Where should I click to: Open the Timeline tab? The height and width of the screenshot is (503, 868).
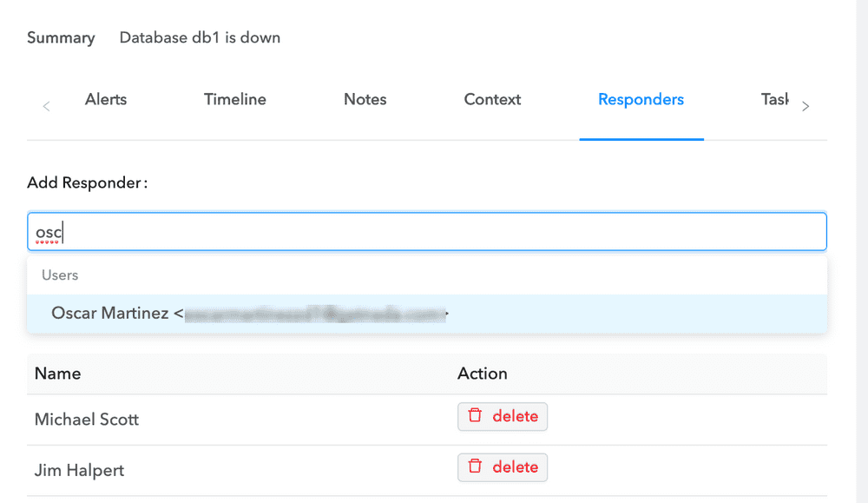[x=234, y=99]
